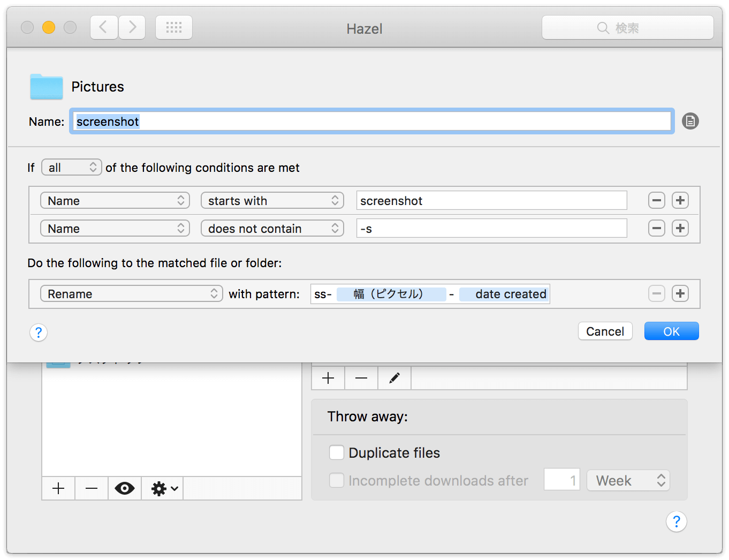Click the search field in the toolbar
This screenshot has width=729, height=560.
point(627,27)
